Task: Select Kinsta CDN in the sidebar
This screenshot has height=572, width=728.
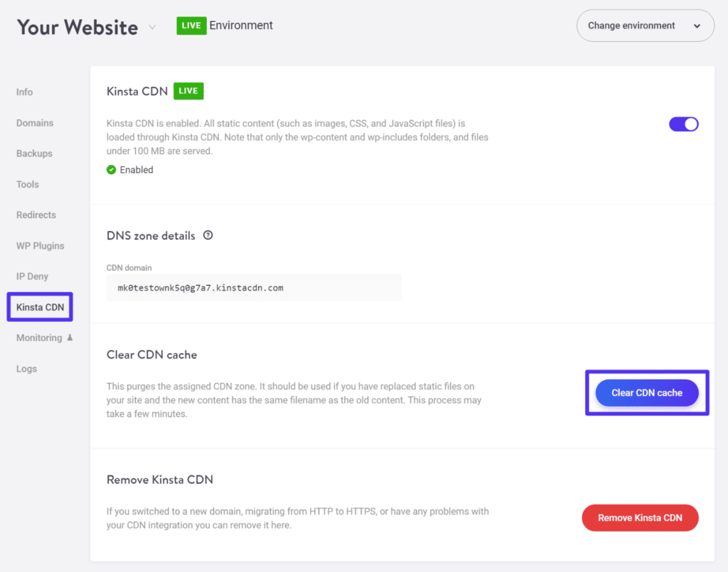Action: 39,306
